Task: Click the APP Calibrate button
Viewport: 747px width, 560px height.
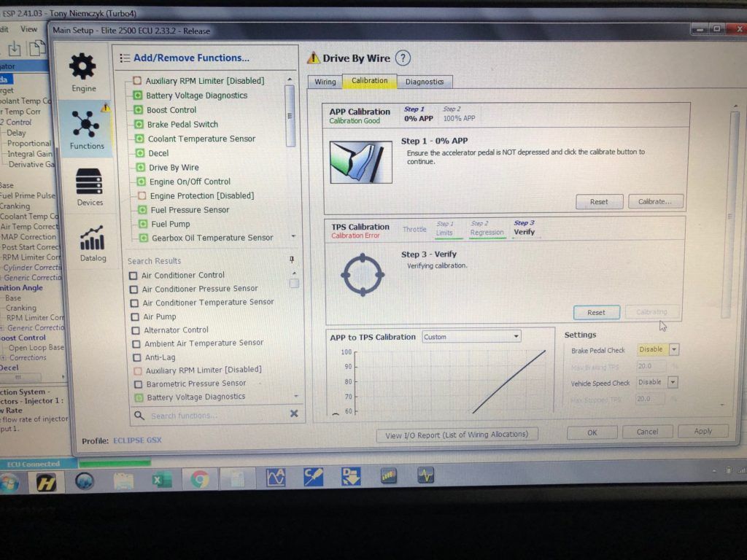Action: (x=655, y=201)
